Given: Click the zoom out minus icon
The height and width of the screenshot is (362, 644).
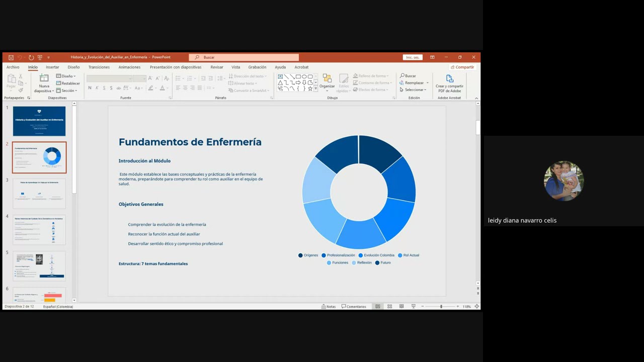Looking at the screenshot, I should click(423, 306).
